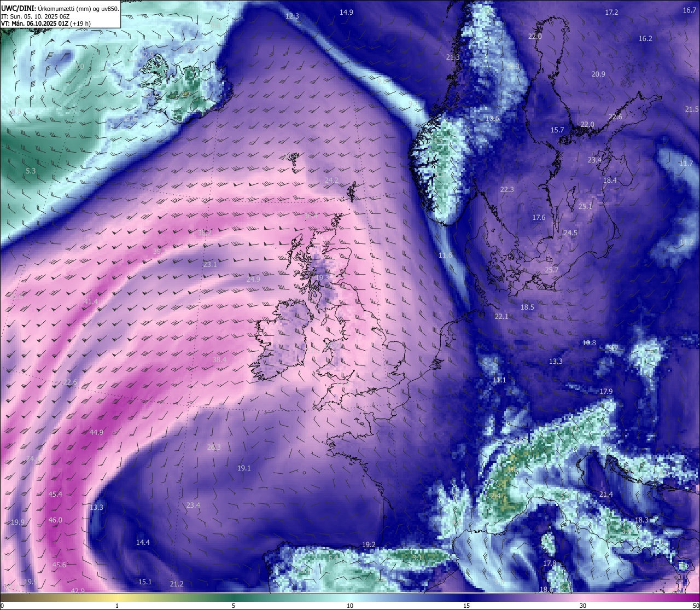Click the '15' tick label on colour scale
The height and width of the screenshot is (610, 700).
[x=466, y=606]
